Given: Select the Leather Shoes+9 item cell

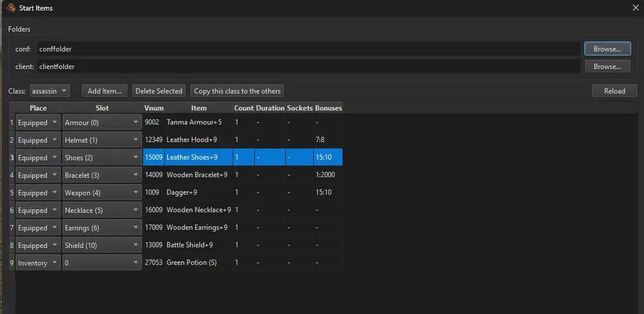Looking at the screenshot, I should (x=199, y=157).
